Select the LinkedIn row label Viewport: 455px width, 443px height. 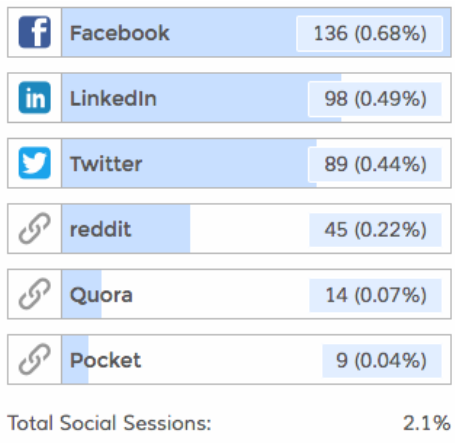pos(113,98)
